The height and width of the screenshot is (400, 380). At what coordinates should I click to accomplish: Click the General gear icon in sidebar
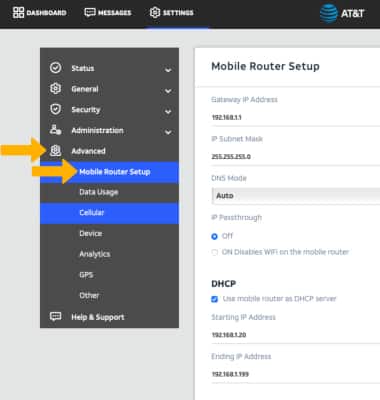[55, 88]
